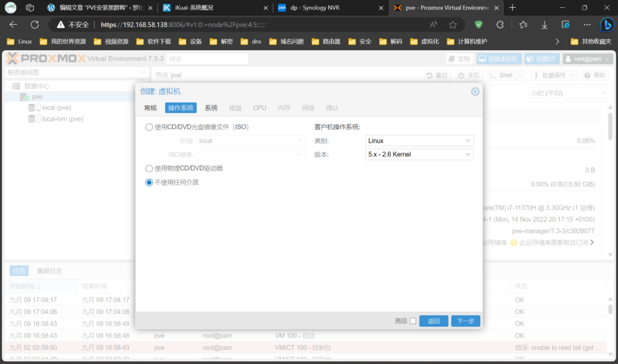
Task: Open the 版本 5.x - 2.6 Kernel dropdown
Action: [419, 155]
